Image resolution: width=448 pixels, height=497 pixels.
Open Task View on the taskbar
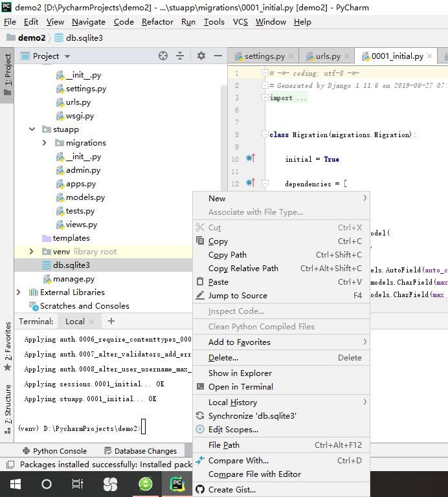pyautogui.click(x=77, y=484)
